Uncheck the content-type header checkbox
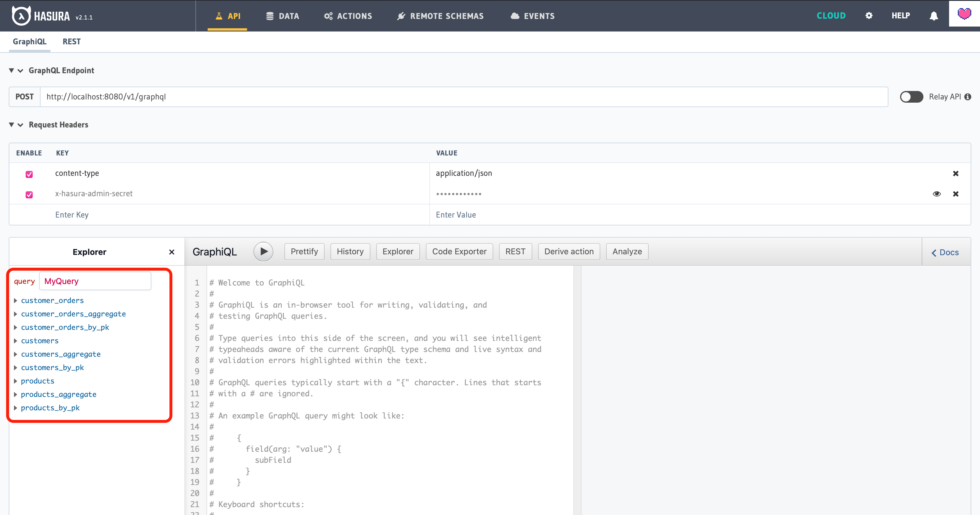The image size is (980, 515). click(x=29, y=174)
